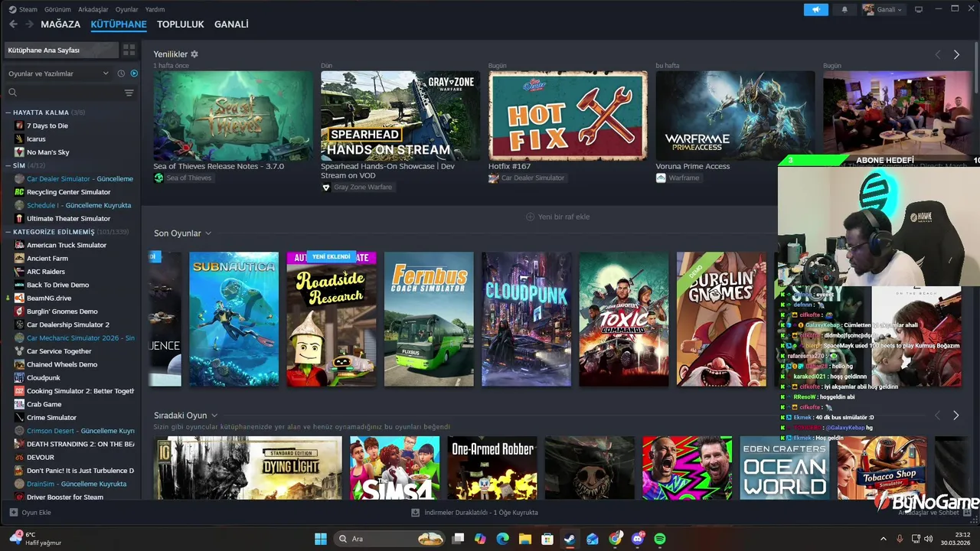This screenshot has width=980, height=551.
Task: Open the Arkadaşlar menu
Action: (93, 9)
